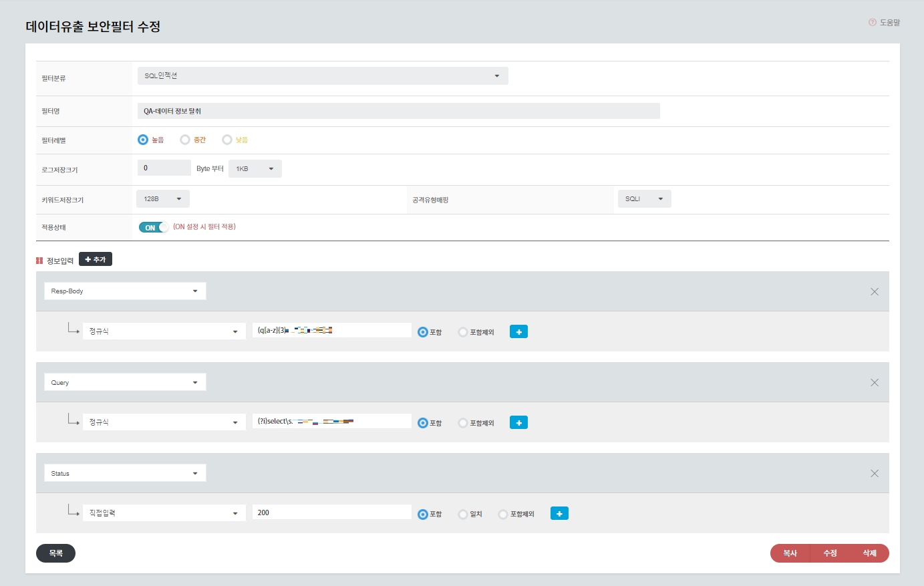Screen dimensions: 924x586
Task: Remove the Status condition block
Action: [874, 473]
